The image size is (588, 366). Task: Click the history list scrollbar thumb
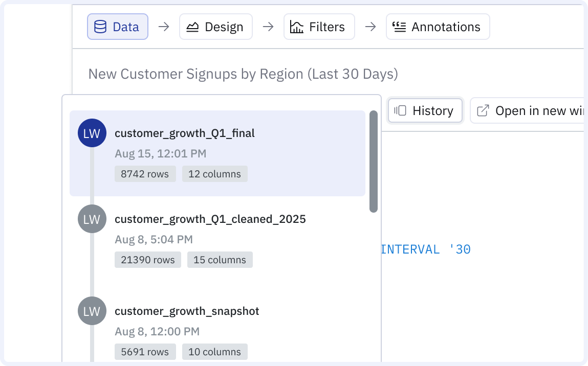pyautogui.click(x=373, y=162)
